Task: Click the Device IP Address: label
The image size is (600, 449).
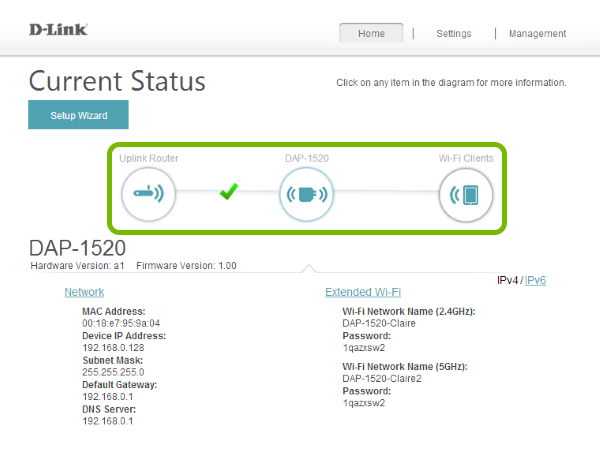Action: [x=124, y=336]
